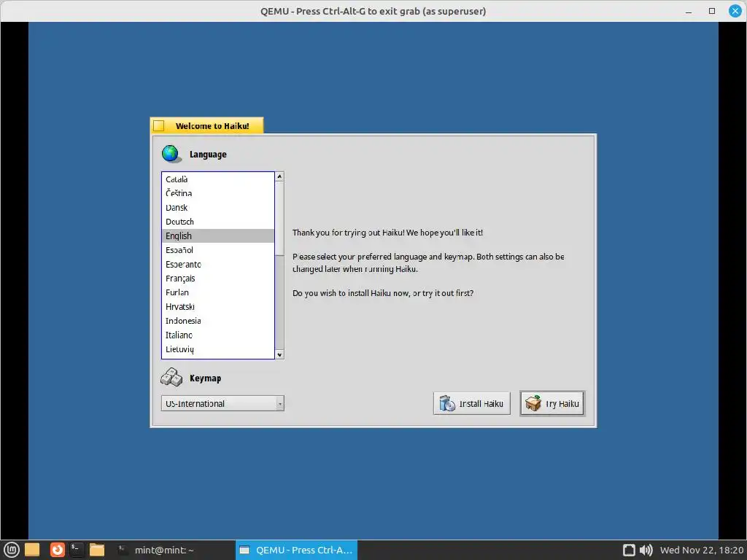Click the Install Haiku button

pyautogui.click(x=472, y=403)
